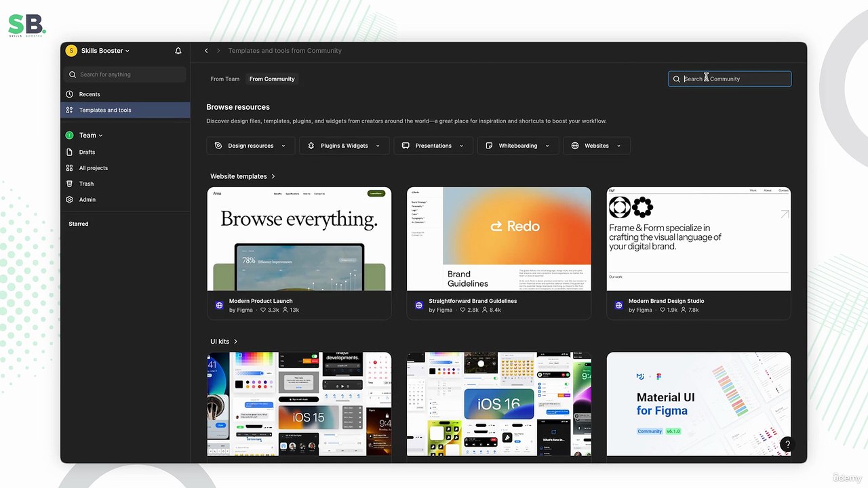Open the Modern Brand Design Studio title link
868x488 pixels.
[x=667, y=301]
